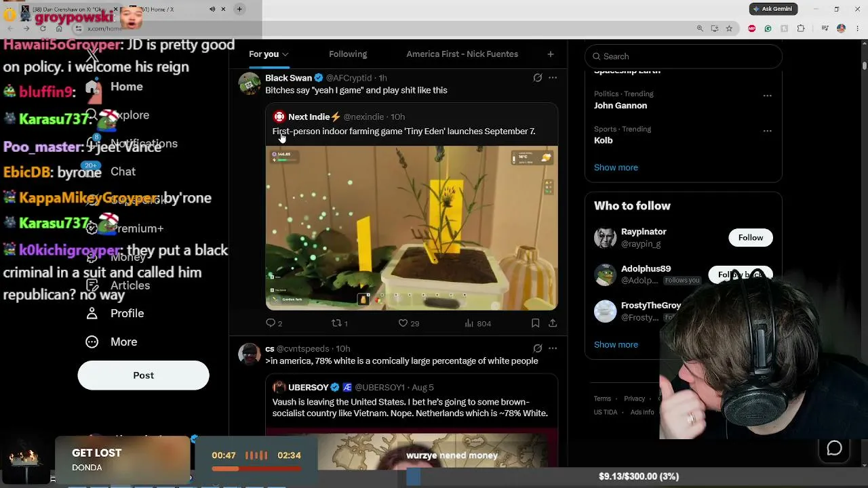This screenshot has height=488, width=868.
Task: Open the Ads info footer link
Action: coord(642,412)
